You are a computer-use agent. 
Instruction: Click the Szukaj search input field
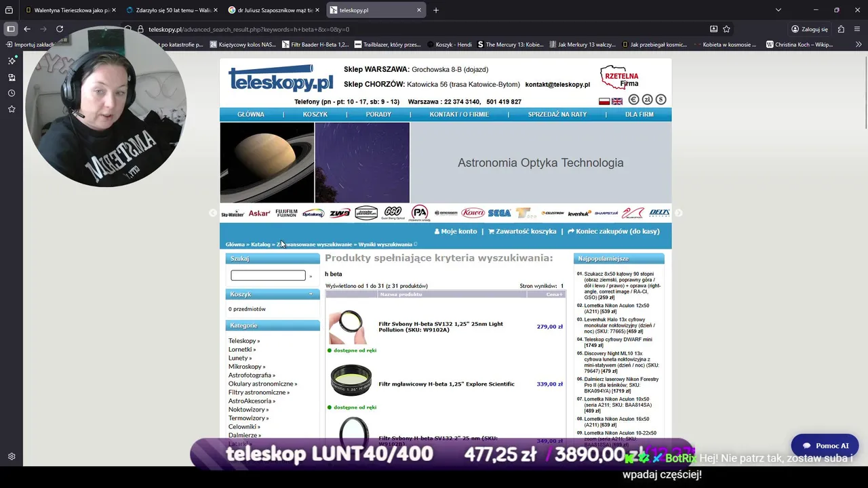tap(268, 275)
